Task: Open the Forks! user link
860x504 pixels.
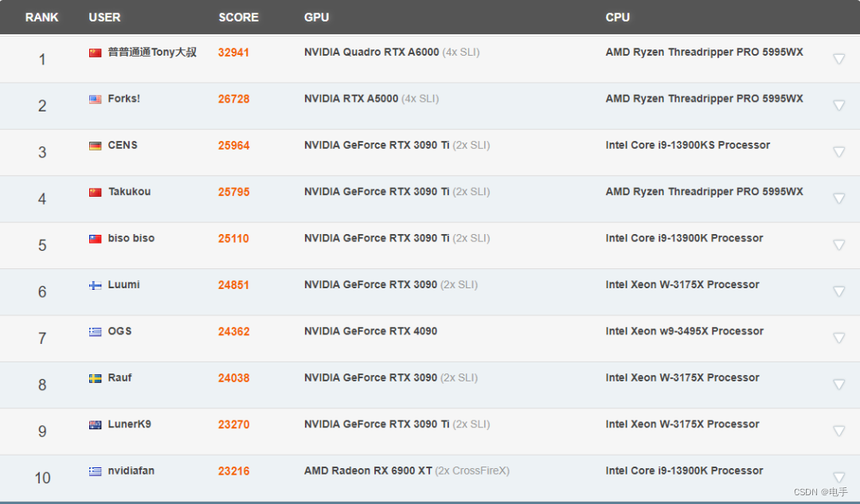Action: click(124, 99)
